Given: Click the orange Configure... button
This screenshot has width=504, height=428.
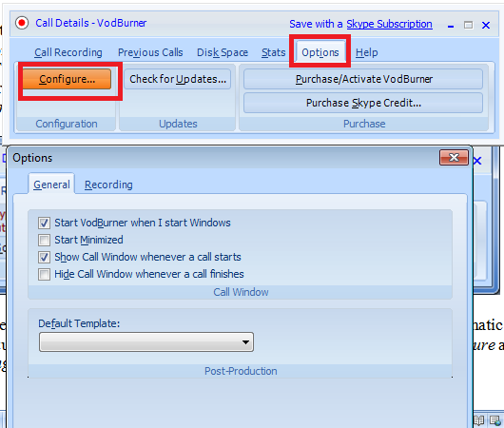Looking at the screenshot, I should tap(67, 79).
